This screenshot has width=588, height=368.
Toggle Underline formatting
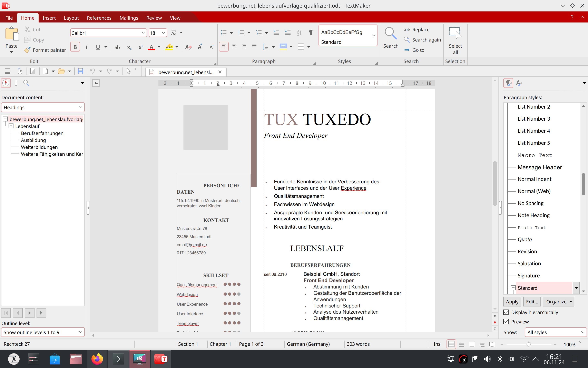(x=98, y=47)
